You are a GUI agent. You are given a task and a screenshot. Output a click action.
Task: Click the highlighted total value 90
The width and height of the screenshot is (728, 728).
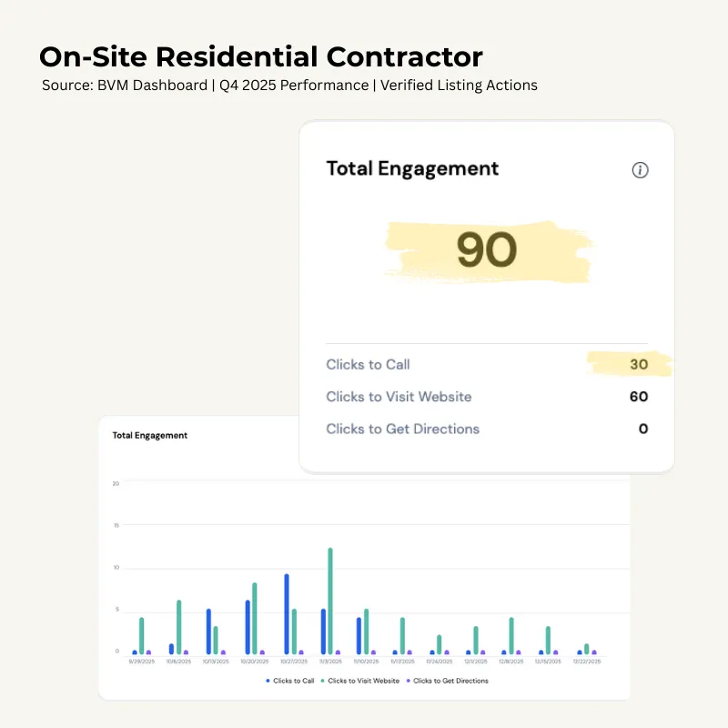(485, 251)
